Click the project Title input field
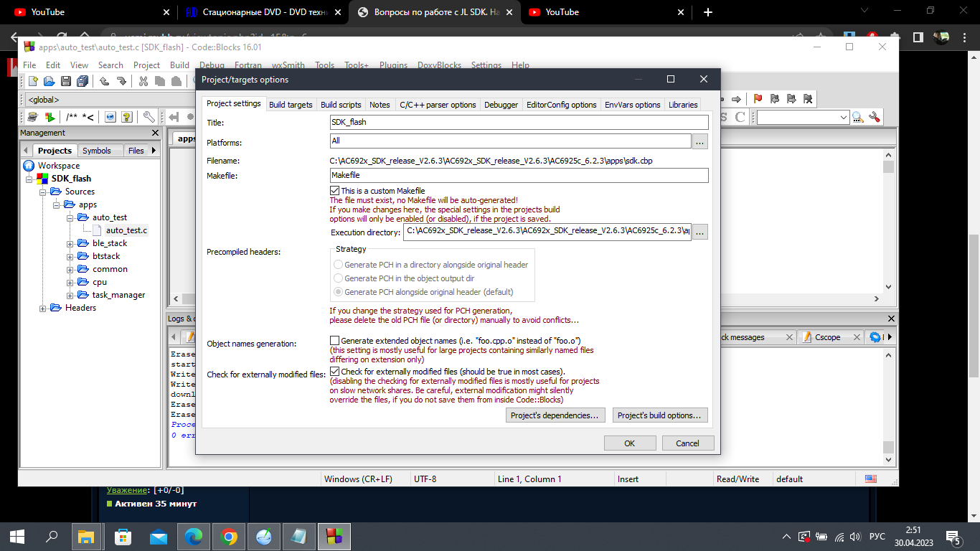 point(519,122)
